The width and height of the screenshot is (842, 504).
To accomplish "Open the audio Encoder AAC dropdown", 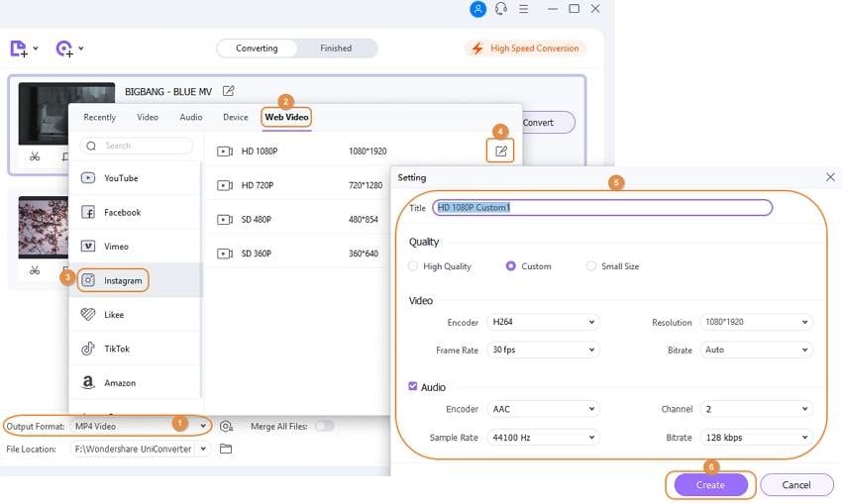I will tap(543, 409).
